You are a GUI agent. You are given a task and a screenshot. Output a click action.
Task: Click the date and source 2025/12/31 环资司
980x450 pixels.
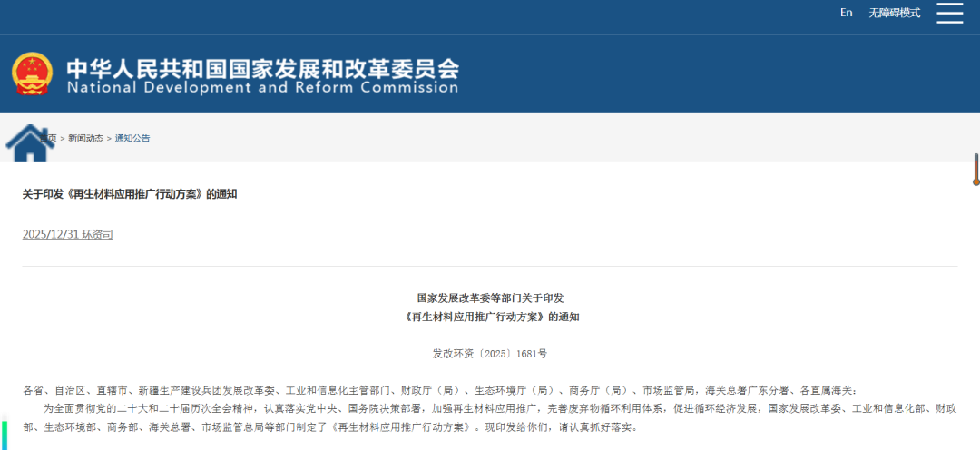(68, 234)
